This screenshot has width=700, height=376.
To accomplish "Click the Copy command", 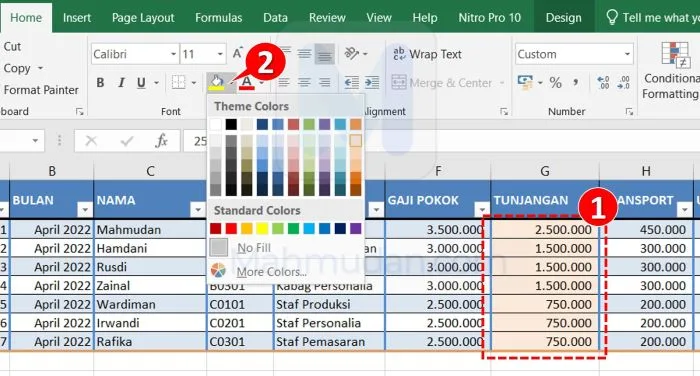I will pyautogui.click(x=17, y=68).
